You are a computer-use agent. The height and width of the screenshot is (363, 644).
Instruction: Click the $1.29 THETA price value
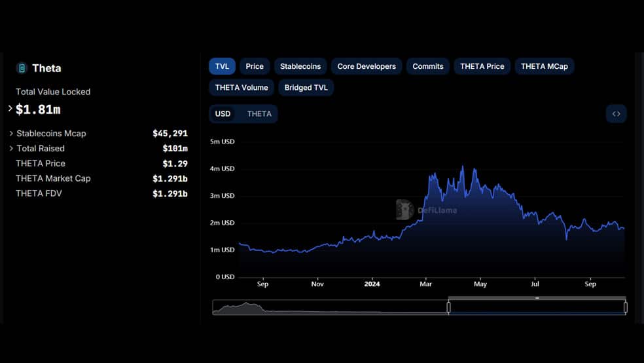pos(175,164)
